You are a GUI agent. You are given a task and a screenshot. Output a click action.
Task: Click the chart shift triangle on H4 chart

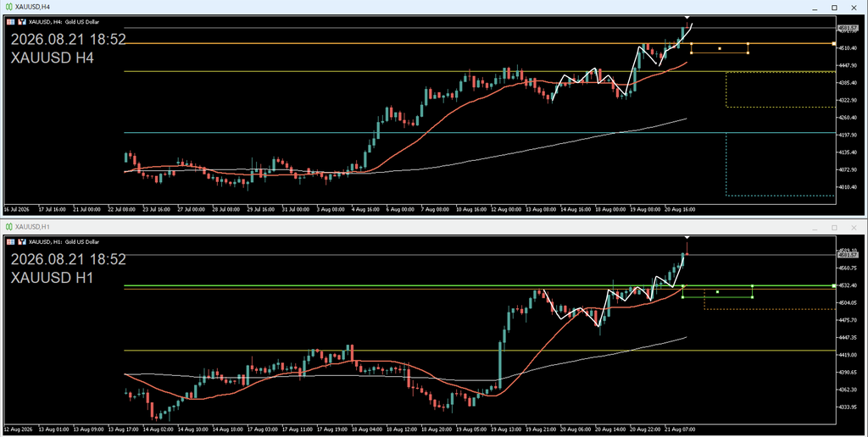click(x=687, y=18)
